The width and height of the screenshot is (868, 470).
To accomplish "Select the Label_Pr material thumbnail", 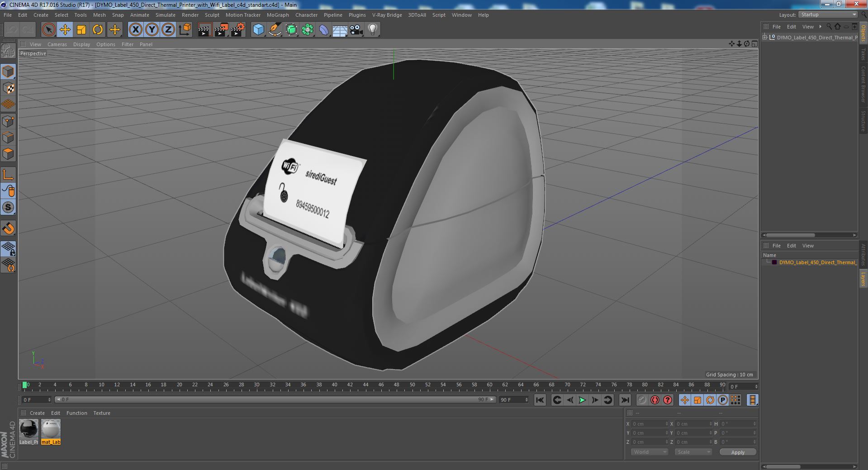I will click(28, 432).
